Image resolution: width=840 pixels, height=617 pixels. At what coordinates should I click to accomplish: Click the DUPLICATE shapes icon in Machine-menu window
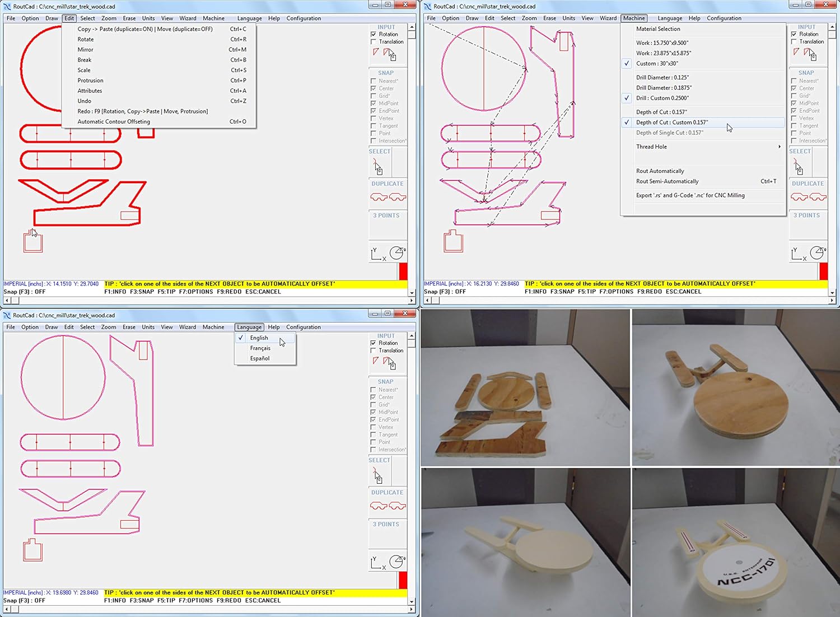pos(809,197)
